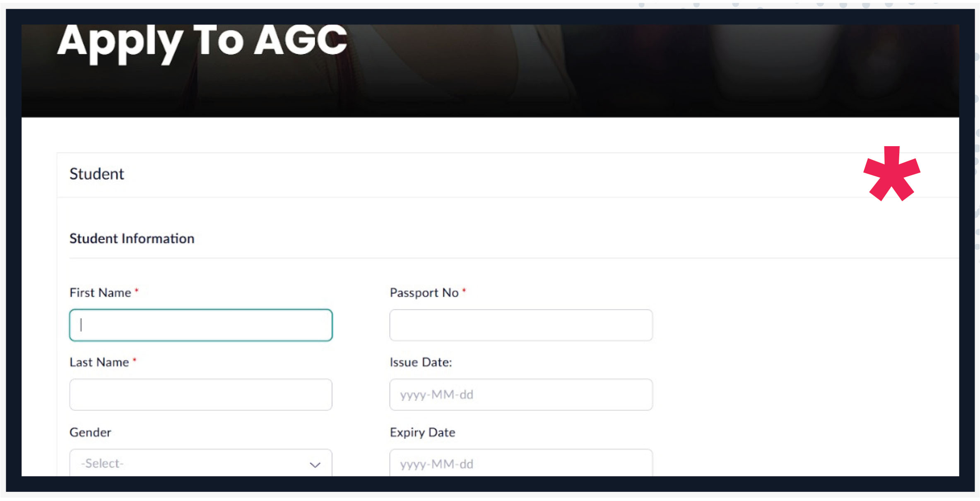This screenshot has height=501, width=980.
Task: Select the Student section header
Action: (97, 174)
